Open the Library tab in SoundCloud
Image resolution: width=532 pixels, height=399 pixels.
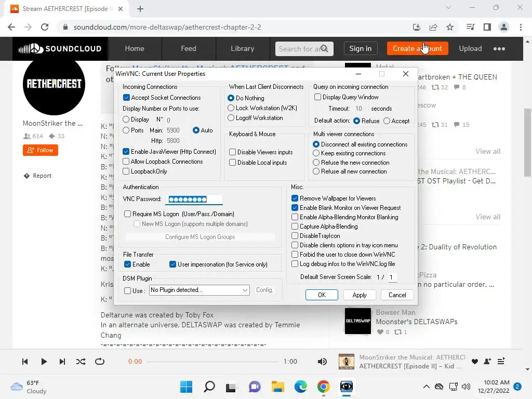(242, 48)
